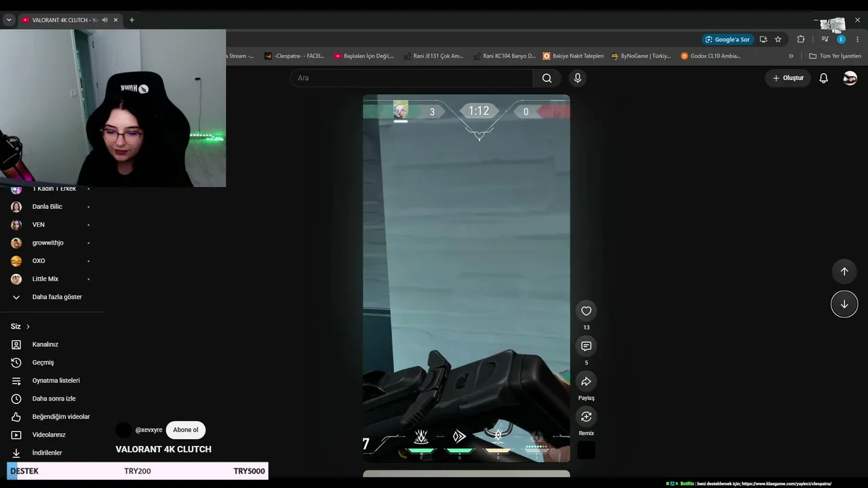Bookmark this page with star icon
The width and height of the screenshot is (868, 488).
pos(778,39)
